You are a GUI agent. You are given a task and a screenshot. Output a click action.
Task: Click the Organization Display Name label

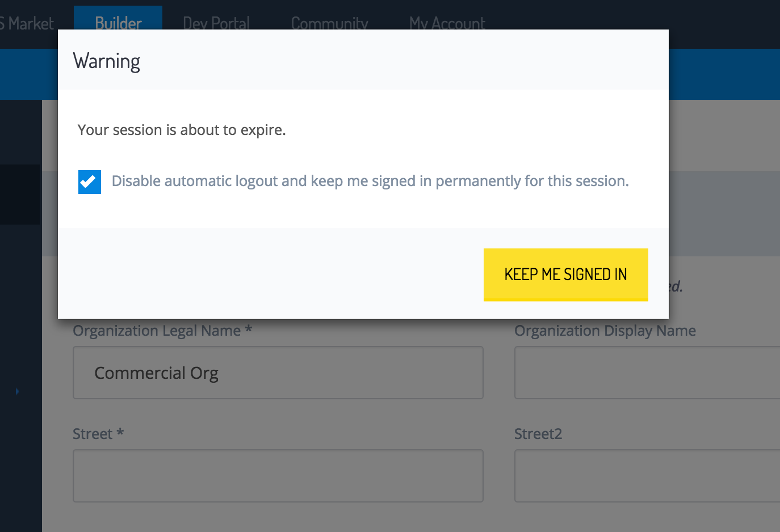click(x=605, y=331)
